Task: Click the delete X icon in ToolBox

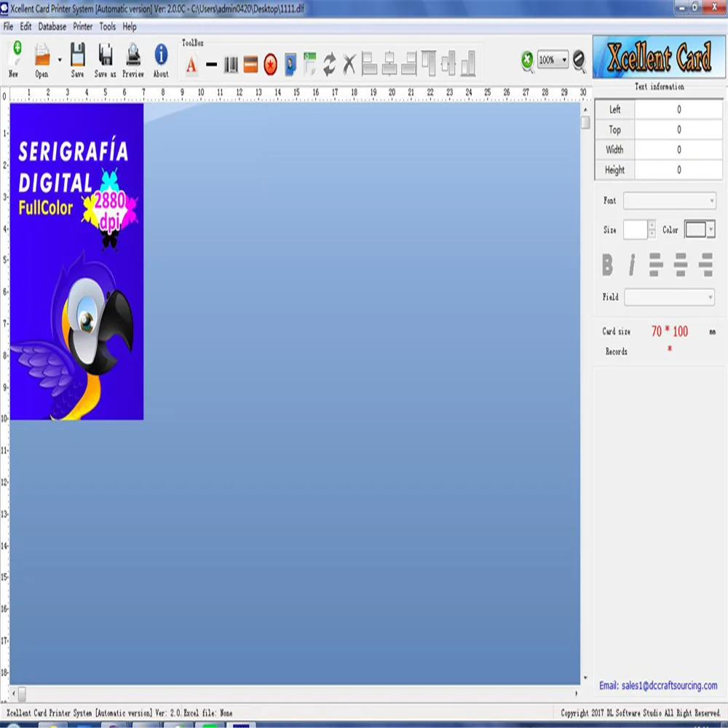Action: click(349, 64)
